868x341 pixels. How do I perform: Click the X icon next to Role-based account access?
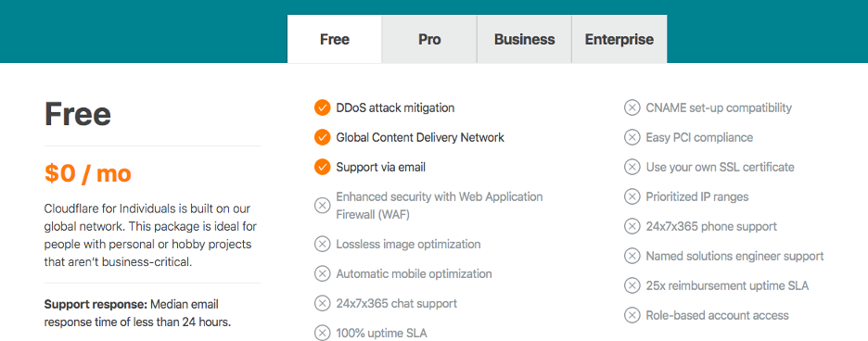(632, 316)
